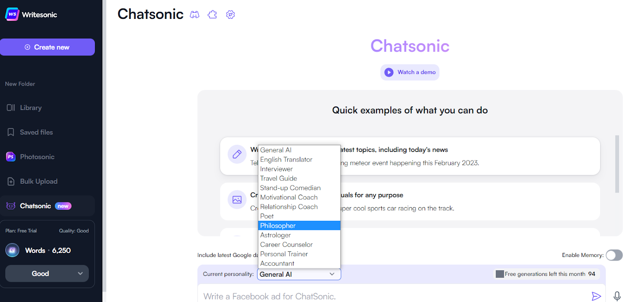Viewport: 644px width, 302px height.
Task: Select Motivational Coach personality
Action: click(x=299, y=197)
